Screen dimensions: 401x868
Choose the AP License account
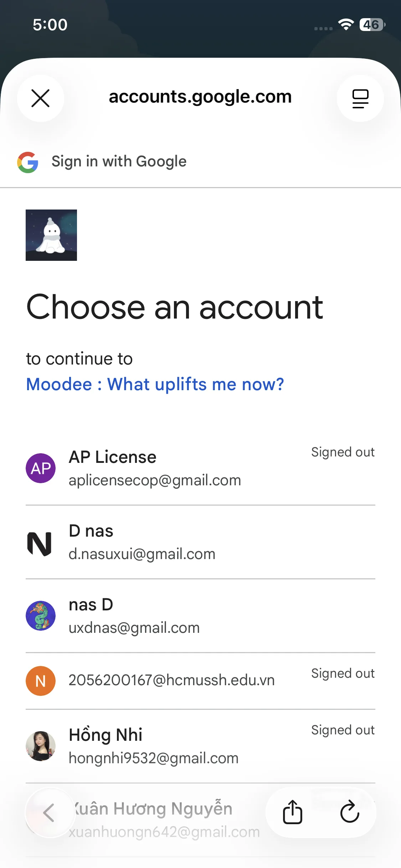[x=155, y=468]
